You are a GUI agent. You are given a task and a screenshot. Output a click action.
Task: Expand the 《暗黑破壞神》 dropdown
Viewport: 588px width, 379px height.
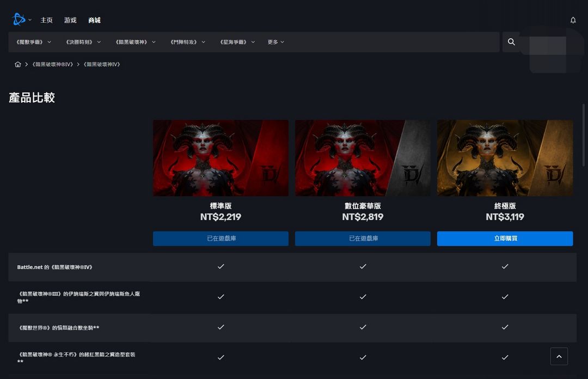pos(135,42)
